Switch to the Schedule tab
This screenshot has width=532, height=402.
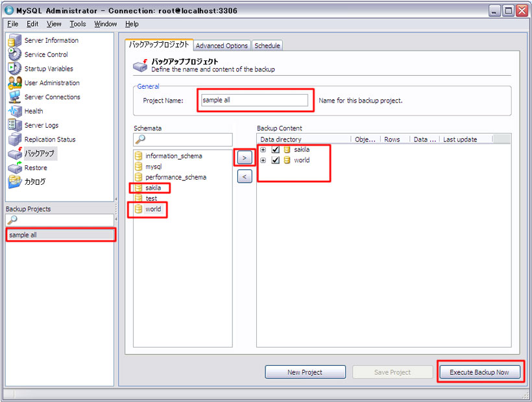pos(267,45)
